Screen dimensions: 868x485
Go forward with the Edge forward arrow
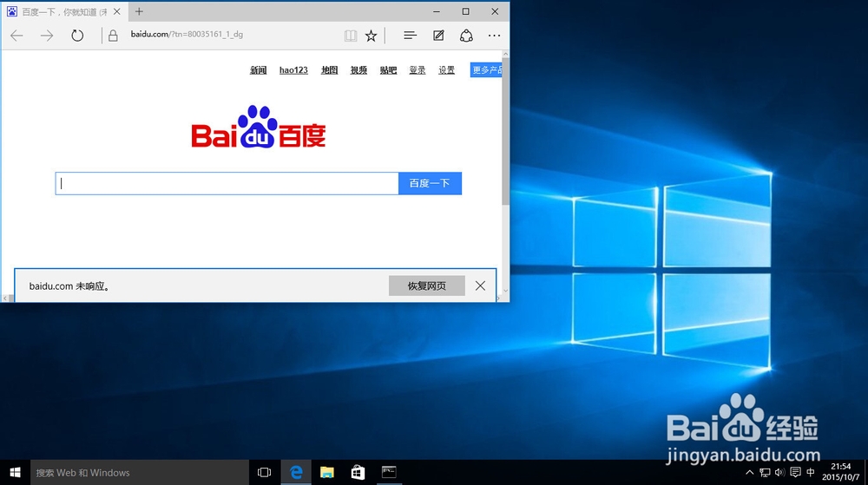(47, 36)
